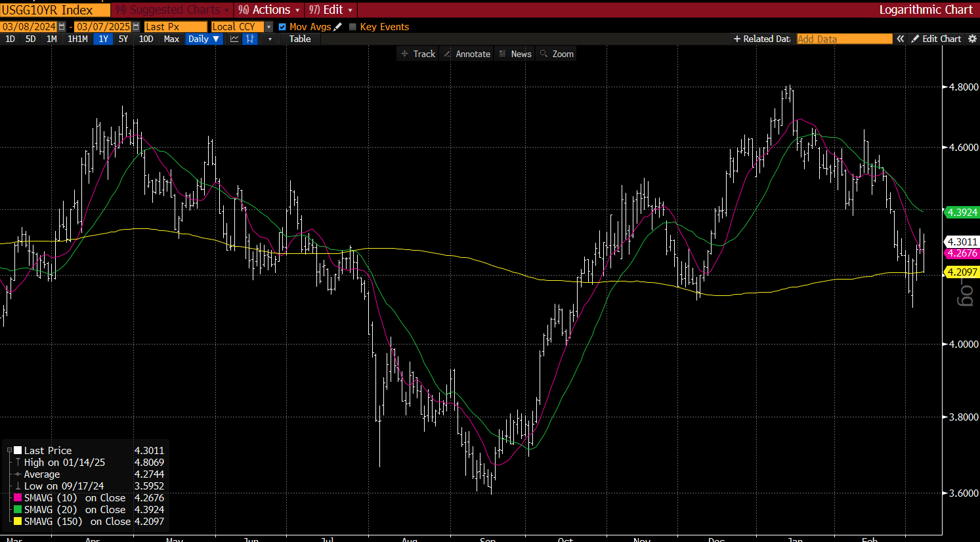This screenshot has width=980, height=542.
Task: Collapse the legend tree expander
Action: coord(9,451)
